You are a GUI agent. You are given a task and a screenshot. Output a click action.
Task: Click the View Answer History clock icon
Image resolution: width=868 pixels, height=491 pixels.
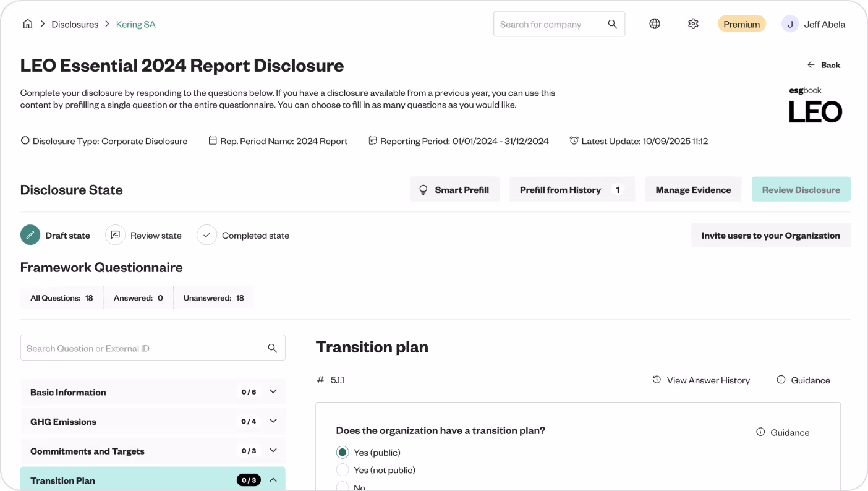tap(657, 380)
